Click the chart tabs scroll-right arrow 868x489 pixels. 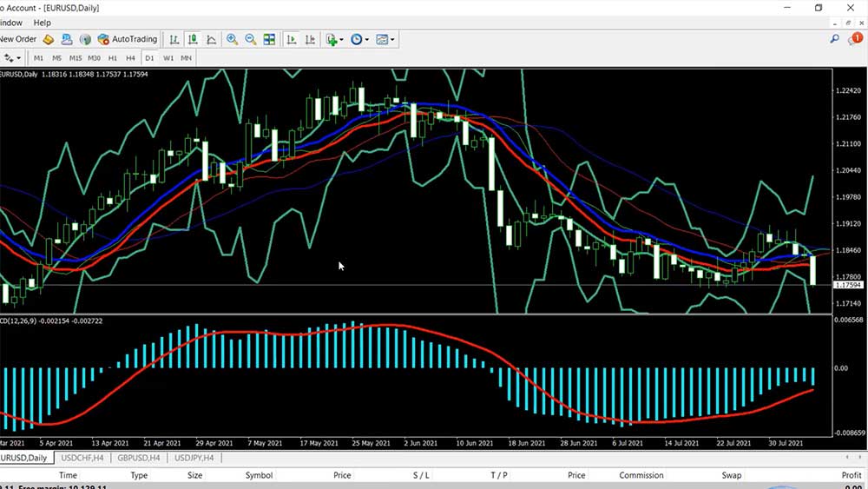861,458
